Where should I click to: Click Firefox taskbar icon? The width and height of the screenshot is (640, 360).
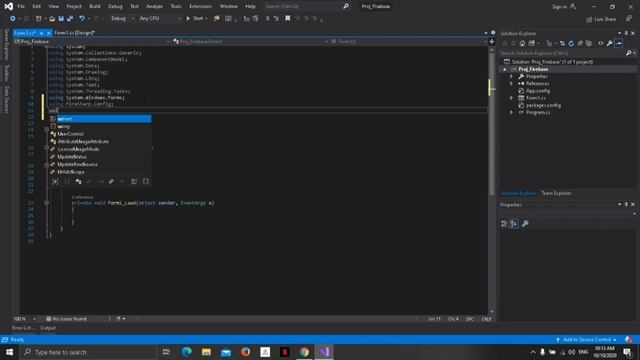point(245,352)
